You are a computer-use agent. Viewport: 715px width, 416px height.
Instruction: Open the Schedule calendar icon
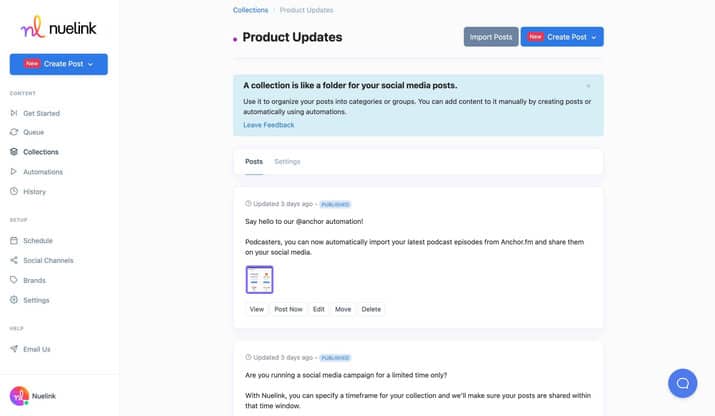click(x=14, y=240)
